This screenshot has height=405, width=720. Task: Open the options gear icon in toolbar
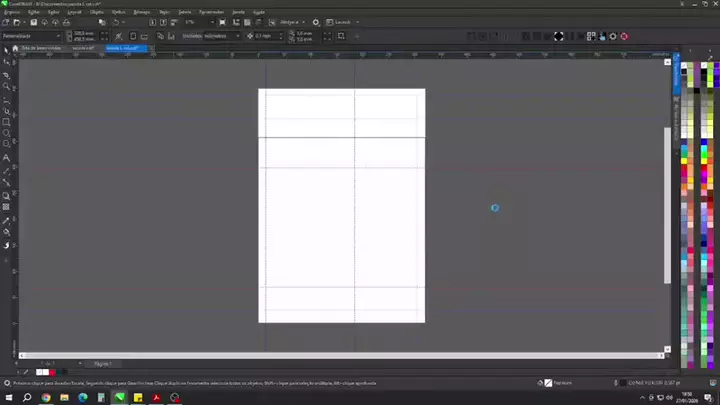(x=316, y=22)
